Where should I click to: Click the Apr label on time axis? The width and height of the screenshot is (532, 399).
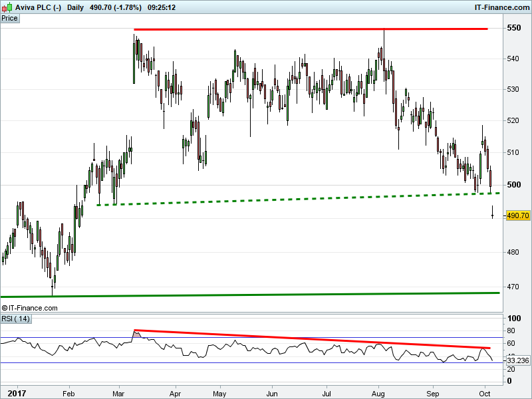pos(176,394)
